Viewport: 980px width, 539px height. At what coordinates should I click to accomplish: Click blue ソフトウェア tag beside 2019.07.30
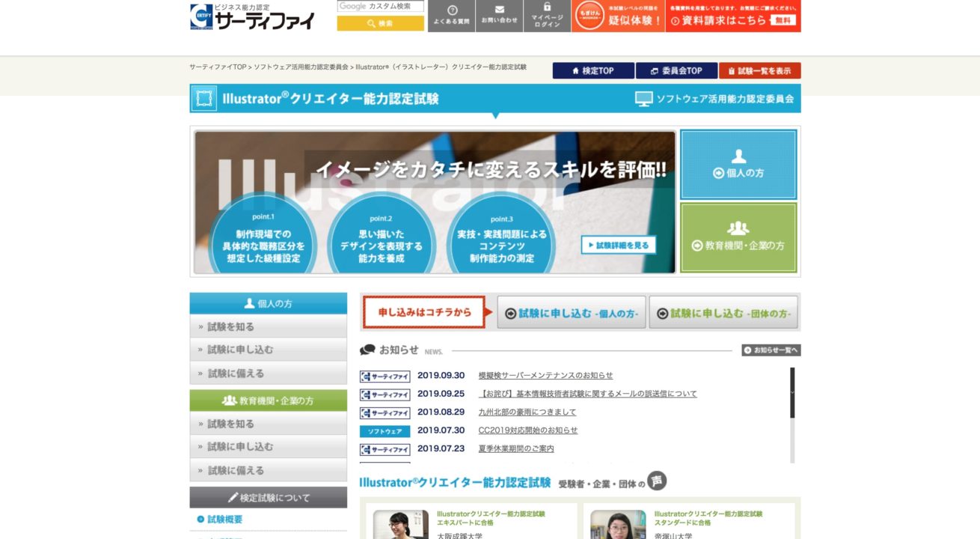[x=385, y=431]
